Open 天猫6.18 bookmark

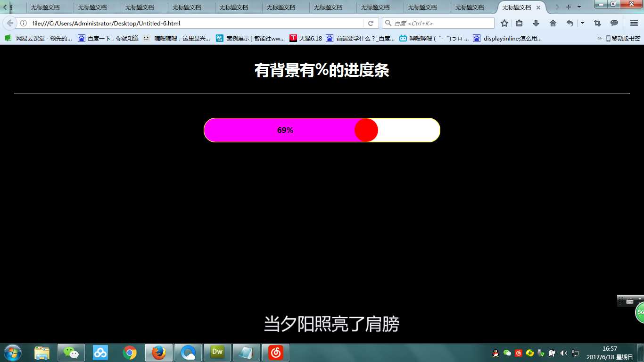[305, 39]
